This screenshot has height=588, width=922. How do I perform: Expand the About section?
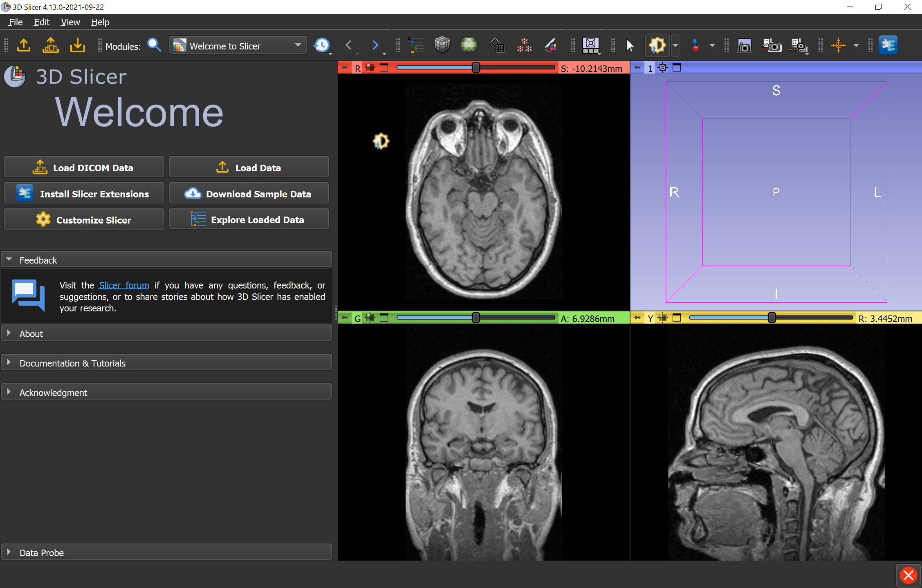point(166,333)
